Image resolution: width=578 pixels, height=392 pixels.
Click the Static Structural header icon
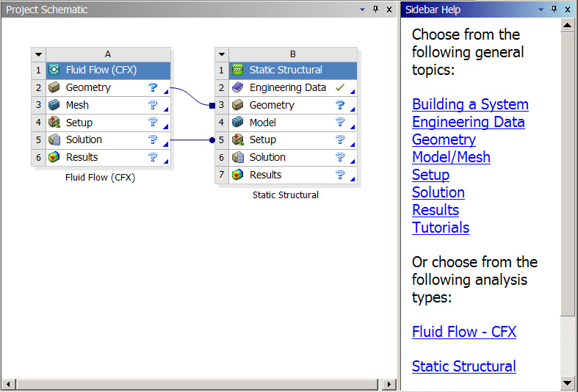click(x=237, y=70)
